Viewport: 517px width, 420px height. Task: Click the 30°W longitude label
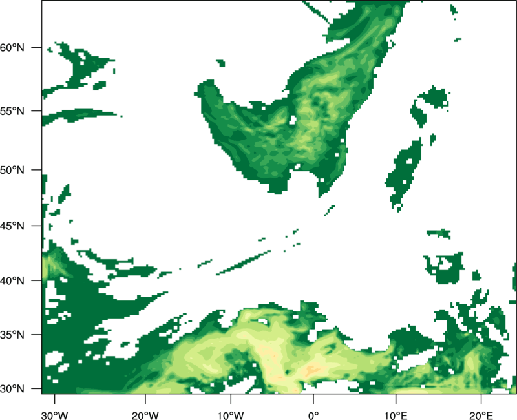(x=54, y=415)
